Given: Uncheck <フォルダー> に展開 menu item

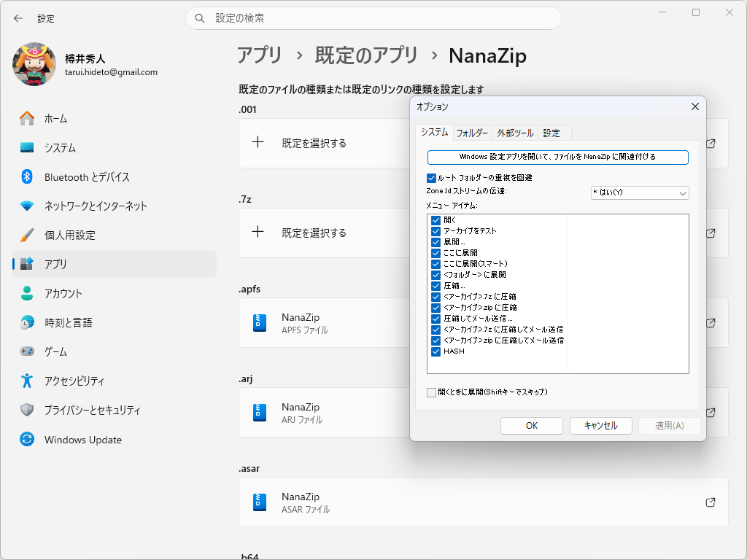Looking at the screenshot, I should [436, 275].
